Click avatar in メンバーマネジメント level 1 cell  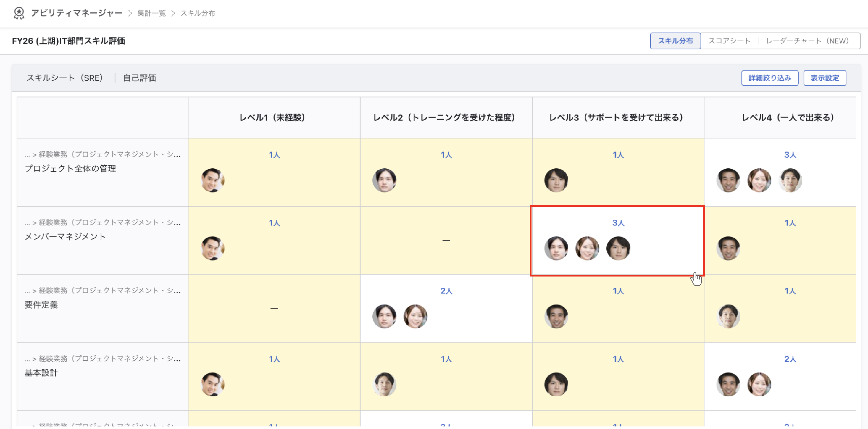[213, 248]
